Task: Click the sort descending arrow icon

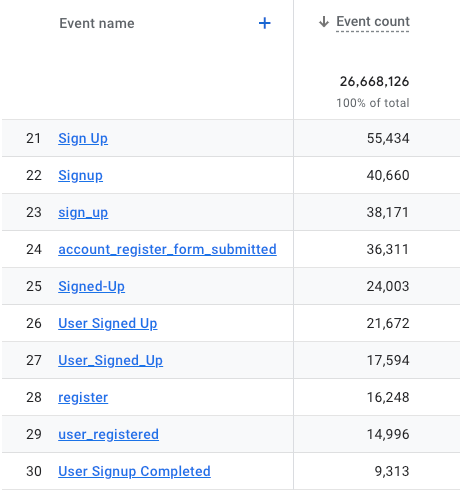Action: [x=324, y=22]
